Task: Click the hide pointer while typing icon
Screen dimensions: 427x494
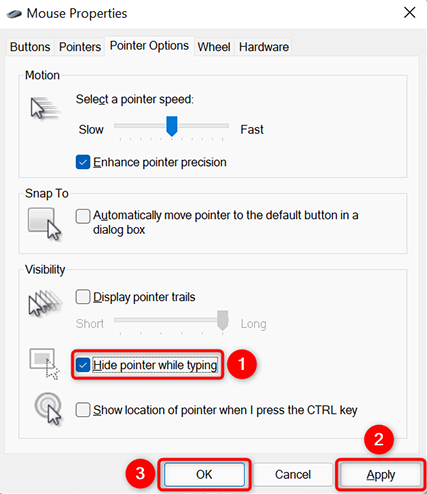Action: coord(45,364)
